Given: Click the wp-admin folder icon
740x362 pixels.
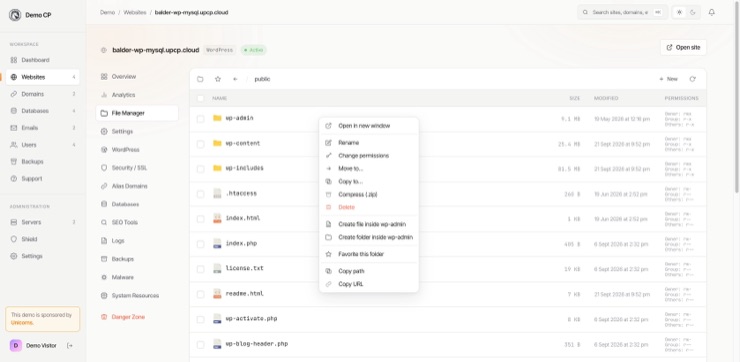Looking at the screenshot, I should 217,118.
